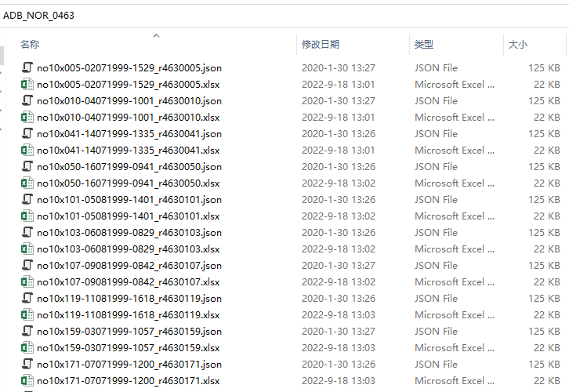Click Microsoft Excel type of no10x050 xlsx row
This screenshot has width=569, height=392.
pyautogui.click(x=455, y=183)
